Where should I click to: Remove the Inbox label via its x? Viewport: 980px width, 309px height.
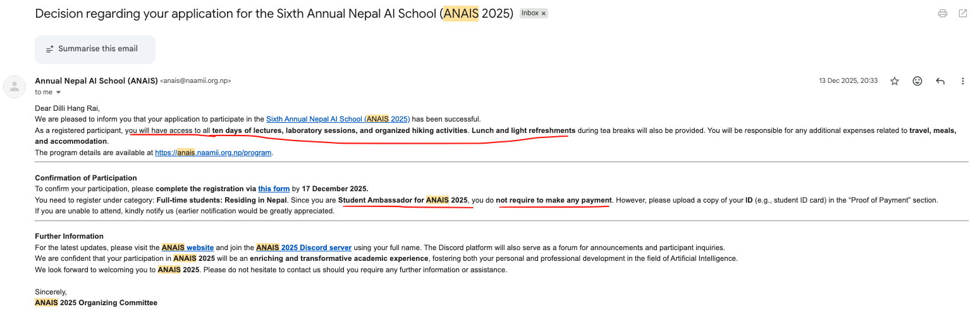pyautogui.click(x=544, y=13)
